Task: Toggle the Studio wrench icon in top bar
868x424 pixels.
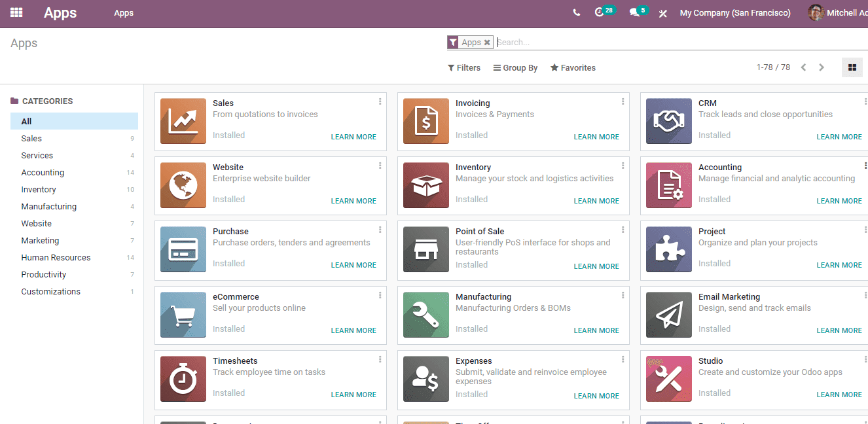Action: 662,13
